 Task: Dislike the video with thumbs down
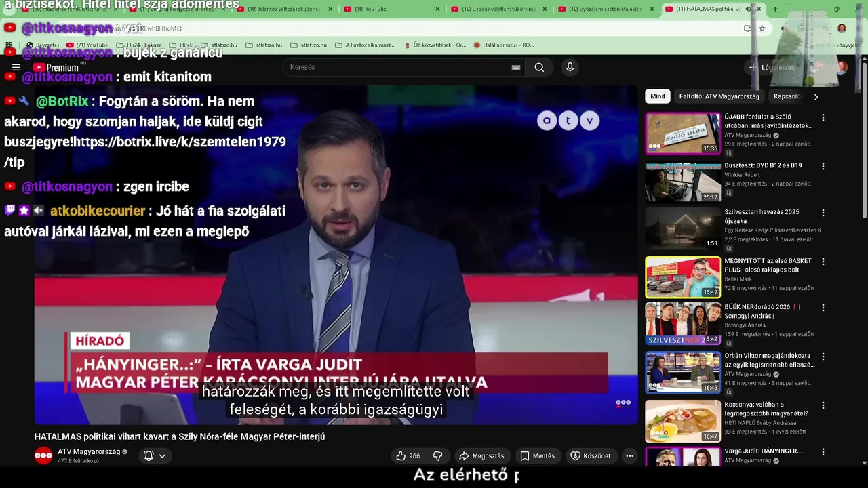pyautogui.click(x=438, y=456)
